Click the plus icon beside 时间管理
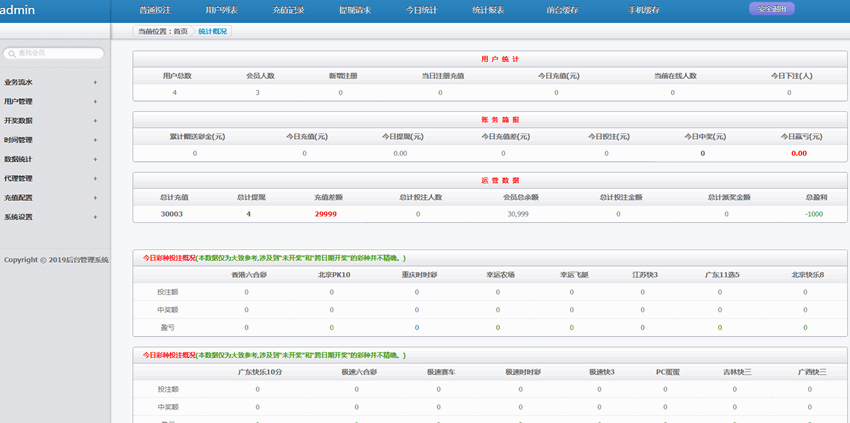Screen dimensions: 850x423 point(95,140)
